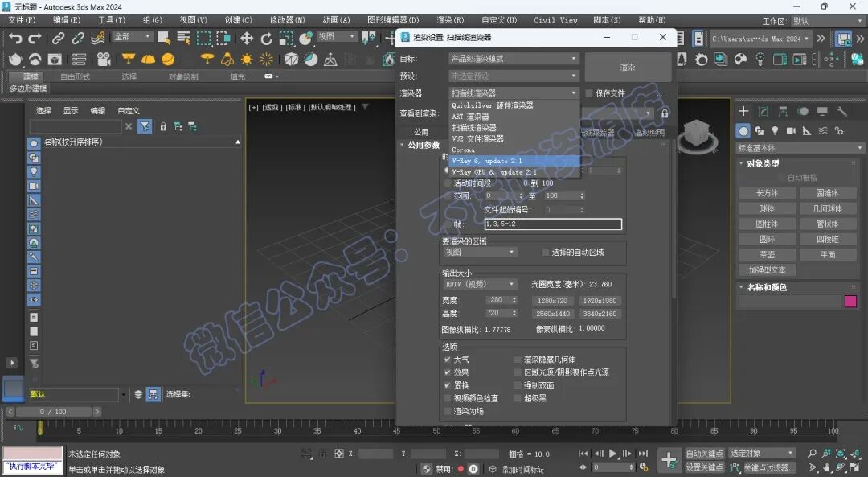Click the Undo arrow icon

15,39
